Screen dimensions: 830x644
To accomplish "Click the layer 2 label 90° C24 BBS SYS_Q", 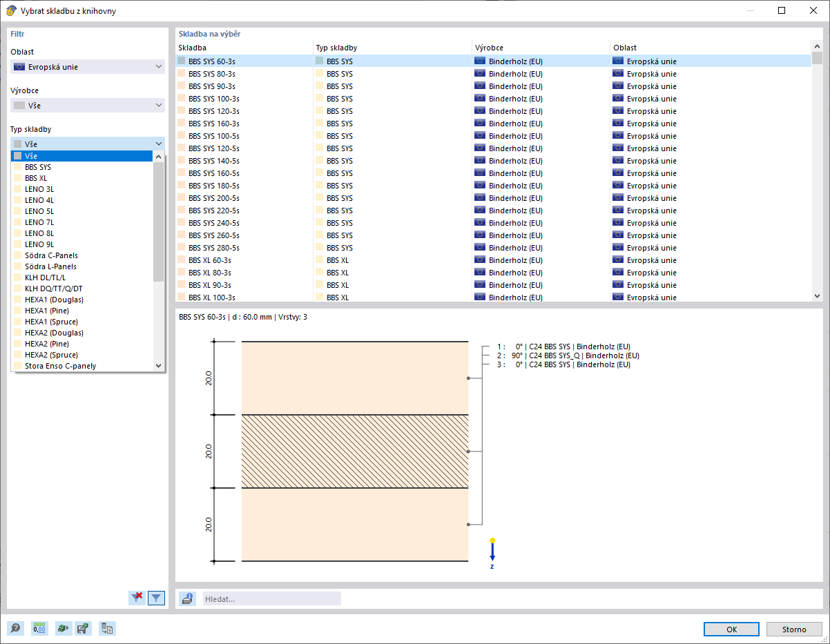I will point(568,355).
